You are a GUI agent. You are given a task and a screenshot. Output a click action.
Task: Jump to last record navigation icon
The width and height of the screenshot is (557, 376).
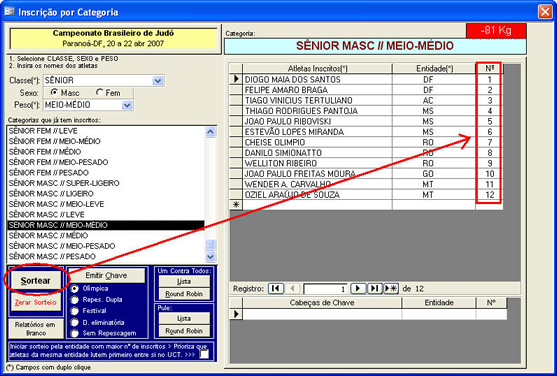click(374, 289)
